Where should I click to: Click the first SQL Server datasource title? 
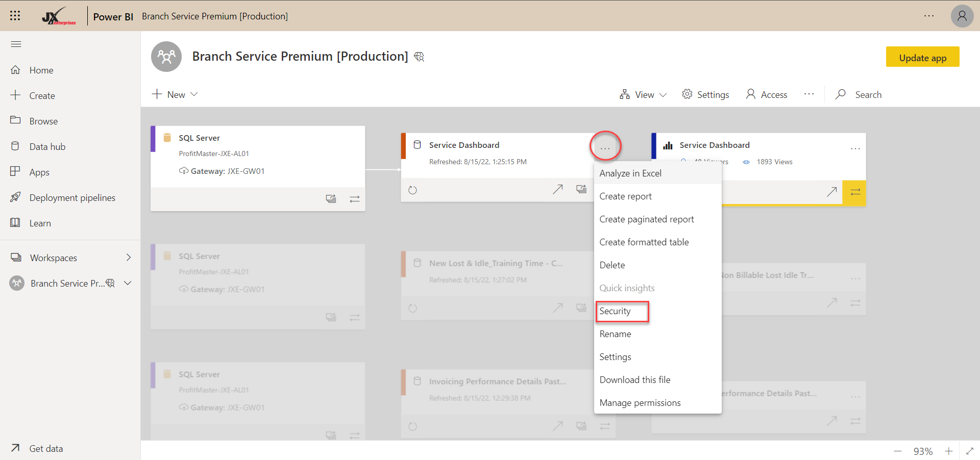pyautogui.click(x=199, y=138)
